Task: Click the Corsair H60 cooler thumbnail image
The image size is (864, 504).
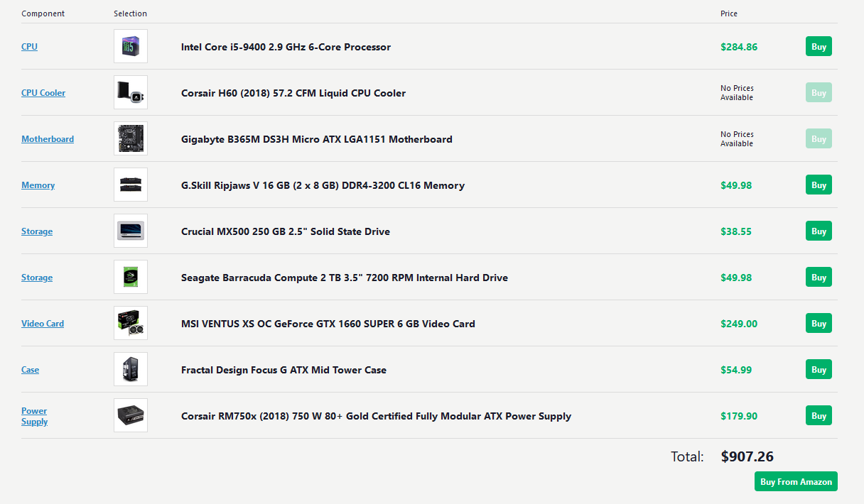Action: (x=131, y=93)
